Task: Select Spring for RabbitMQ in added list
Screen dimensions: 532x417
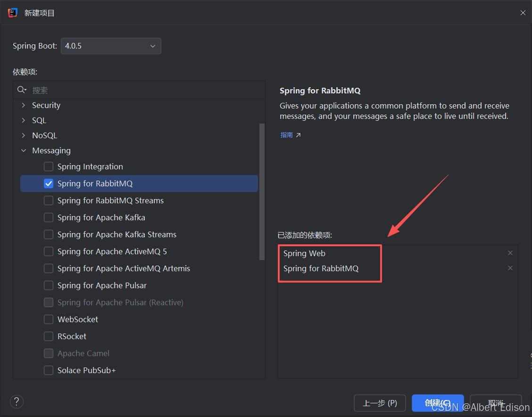Action: tap(321, 268)
